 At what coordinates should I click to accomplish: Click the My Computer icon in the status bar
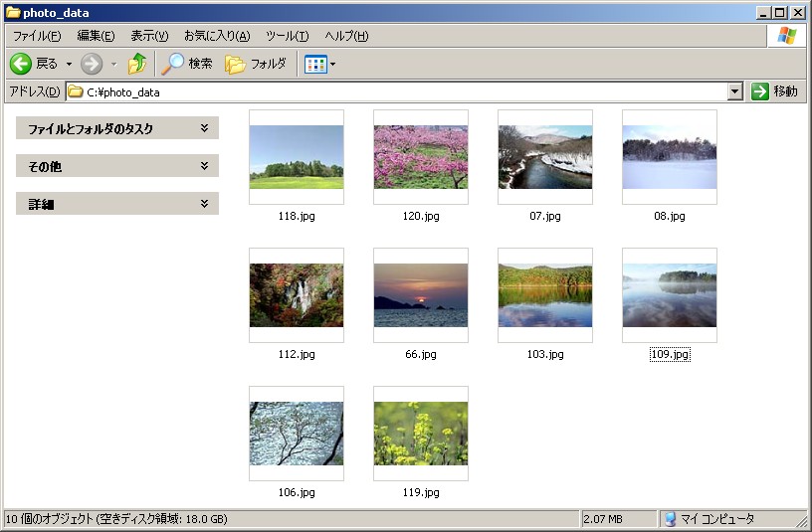tap(670, 518)
